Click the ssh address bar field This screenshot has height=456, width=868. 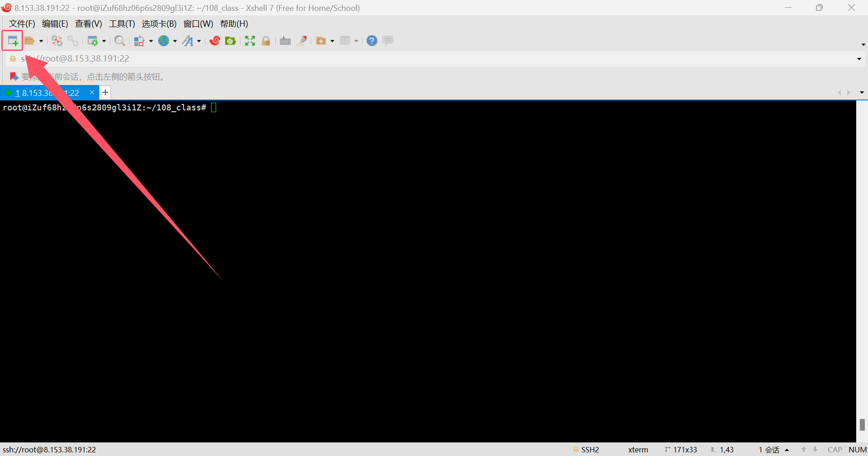pos(434,59)
